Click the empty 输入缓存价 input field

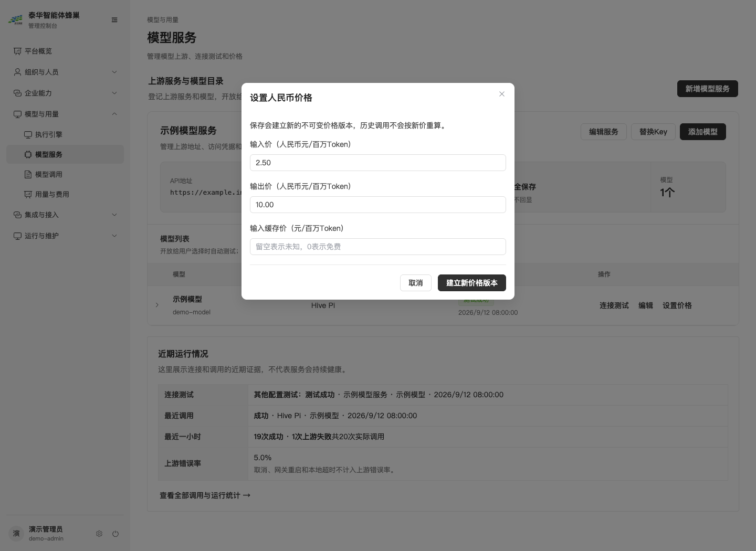pyautogui.click(x=378, y=247)
